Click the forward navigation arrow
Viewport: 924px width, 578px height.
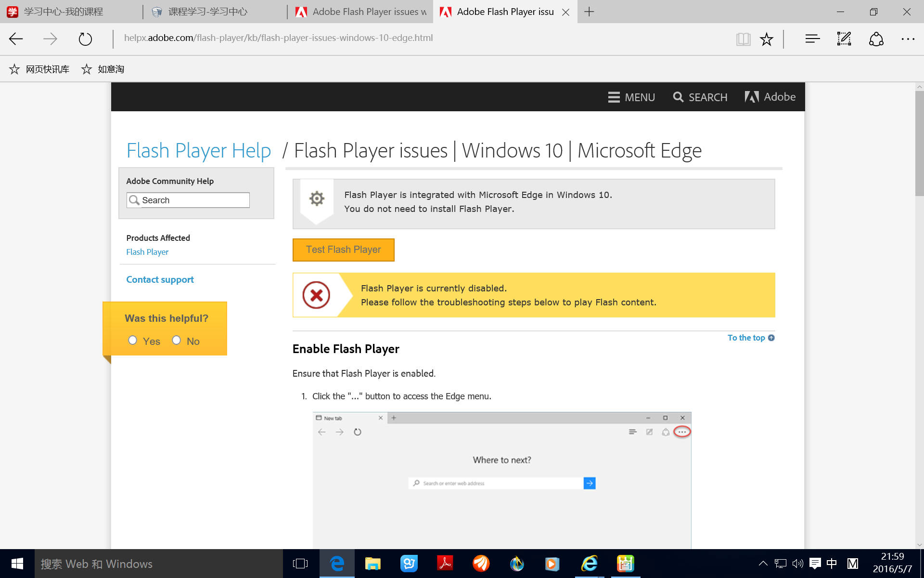coord(50,39)
